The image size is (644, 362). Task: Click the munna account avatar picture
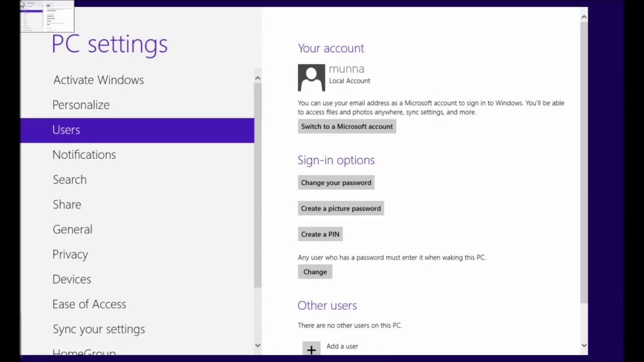click(311, 77)
